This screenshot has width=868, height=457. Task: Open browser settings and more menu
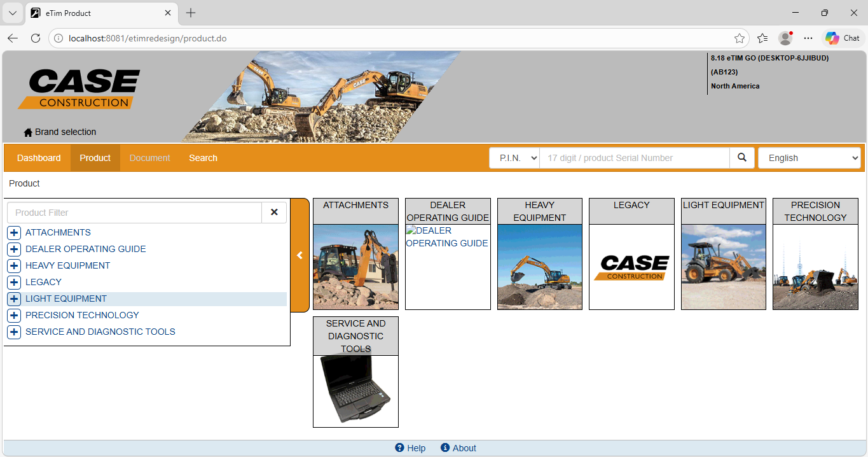pos(808,38)
